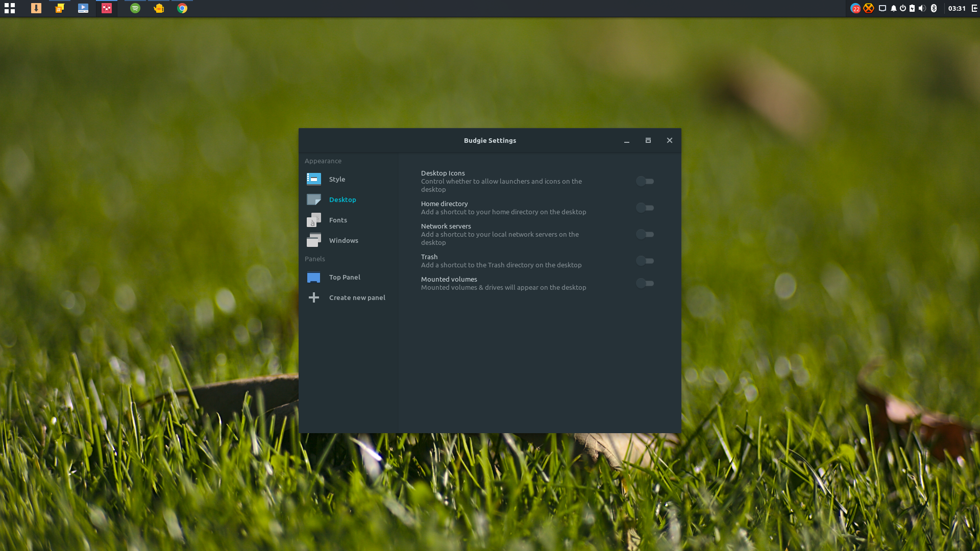Enable the Trash shortcut switch

[645, 261]
